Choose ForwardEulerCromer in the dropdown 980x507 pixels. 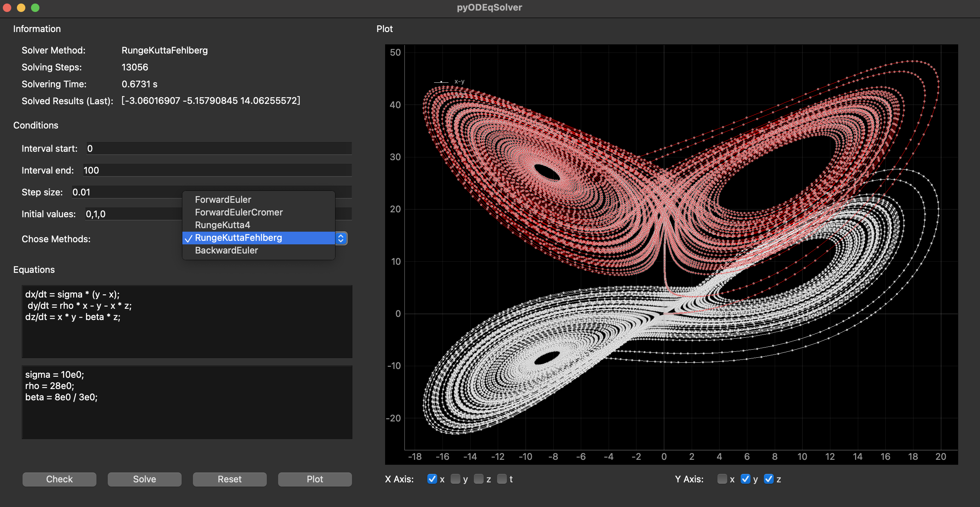(239, 212)
